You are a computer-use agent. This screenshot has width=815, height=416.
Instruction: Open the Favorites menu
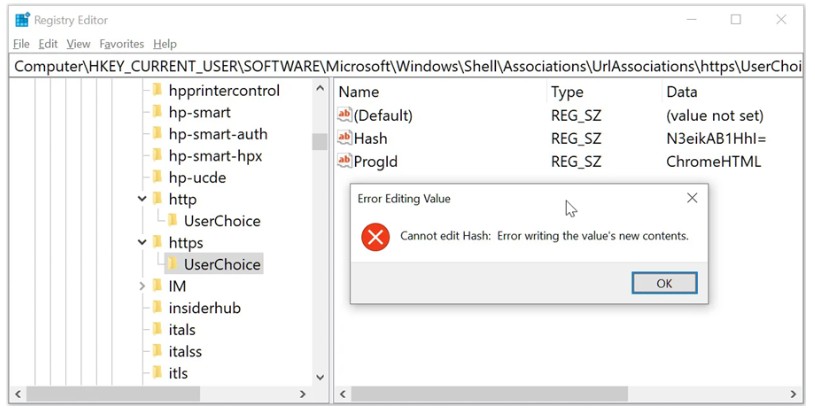121,44
